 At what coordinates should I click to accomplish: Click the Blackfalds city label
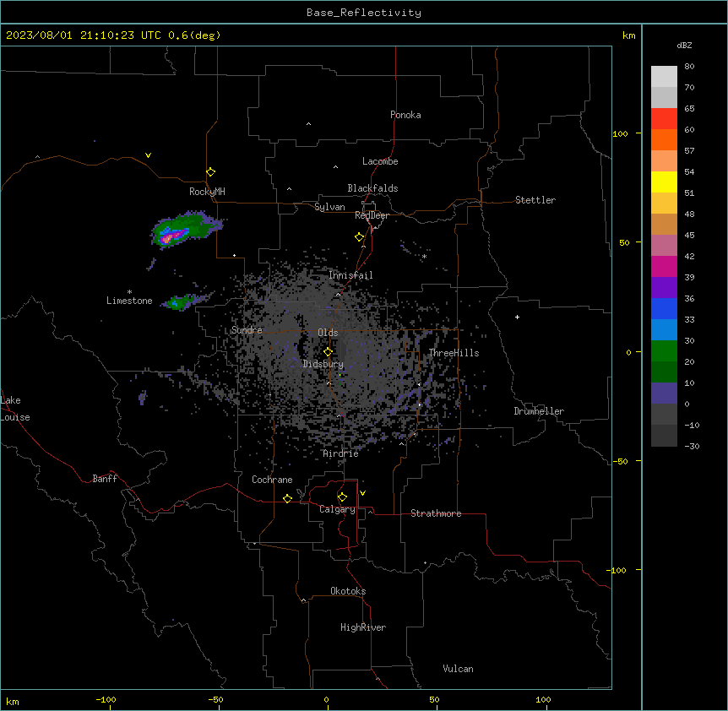(372, 188)
